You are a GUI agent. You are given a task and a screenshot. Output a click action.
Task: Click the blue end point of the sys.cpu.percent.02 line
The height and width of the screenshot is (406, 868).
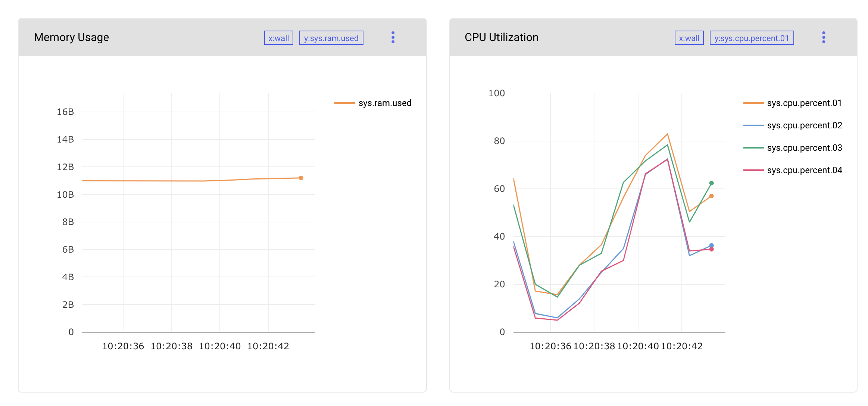click(711, 246)
